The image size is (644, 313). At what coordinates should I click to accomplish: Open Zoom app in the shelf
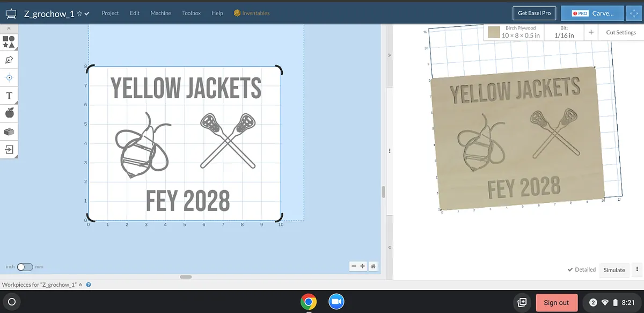[x=336, y=302]
